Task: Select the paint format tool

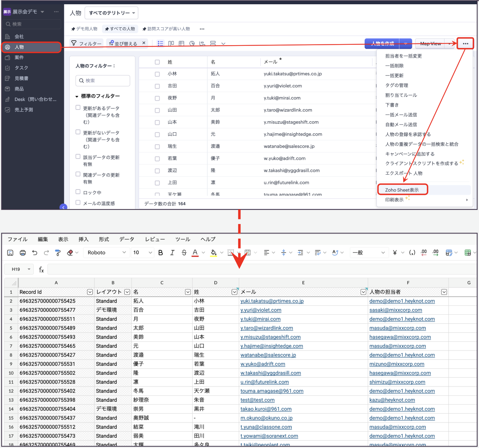Action: coord(58,253)
